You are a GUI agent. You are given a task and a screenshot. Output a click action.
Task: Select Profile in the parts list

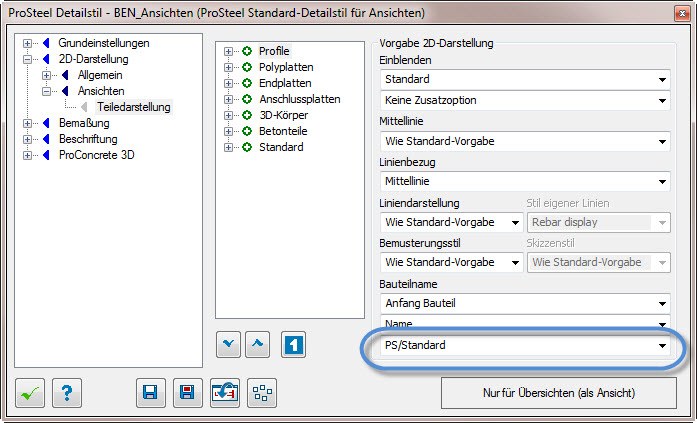click(274, 51)
